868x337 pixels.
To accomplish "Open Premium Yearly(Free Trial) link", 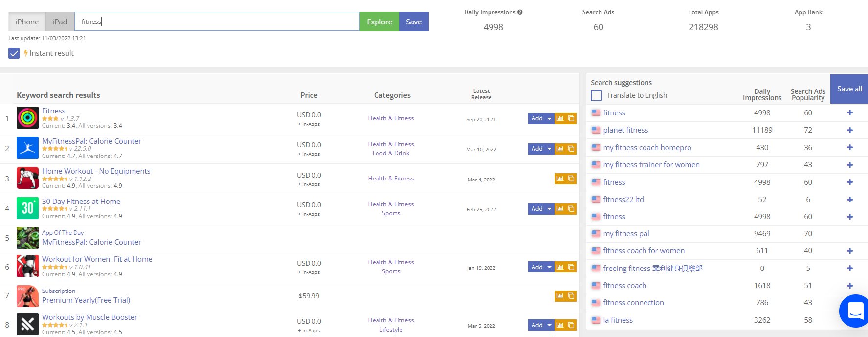I will click(86, 300).
